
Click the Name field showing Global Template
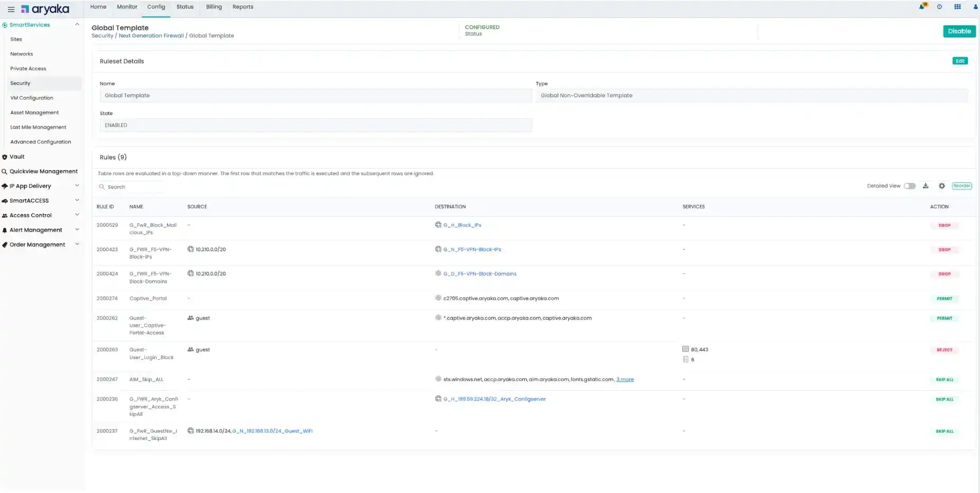click(316, 96)
